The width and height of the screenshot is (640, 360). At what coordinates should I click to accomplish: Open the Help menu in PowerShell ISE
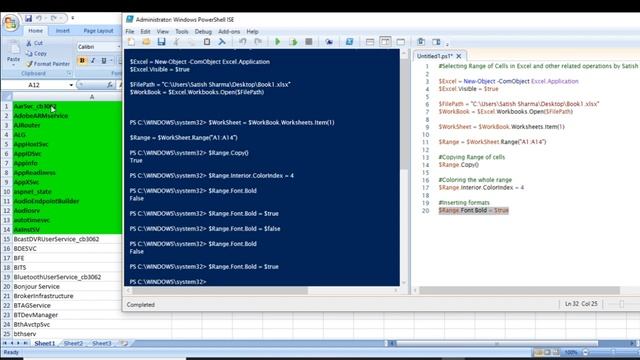click(252, 31)
